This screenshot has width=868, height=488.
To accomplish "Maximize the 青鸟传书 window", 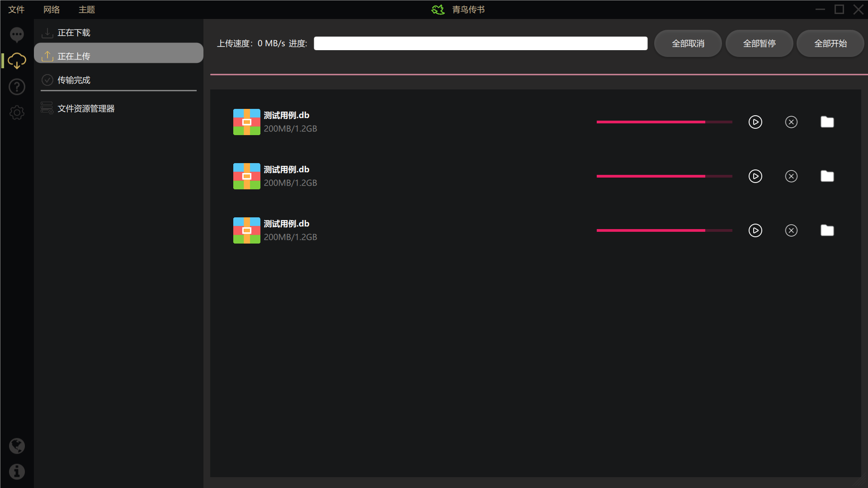I will point(839,9).
